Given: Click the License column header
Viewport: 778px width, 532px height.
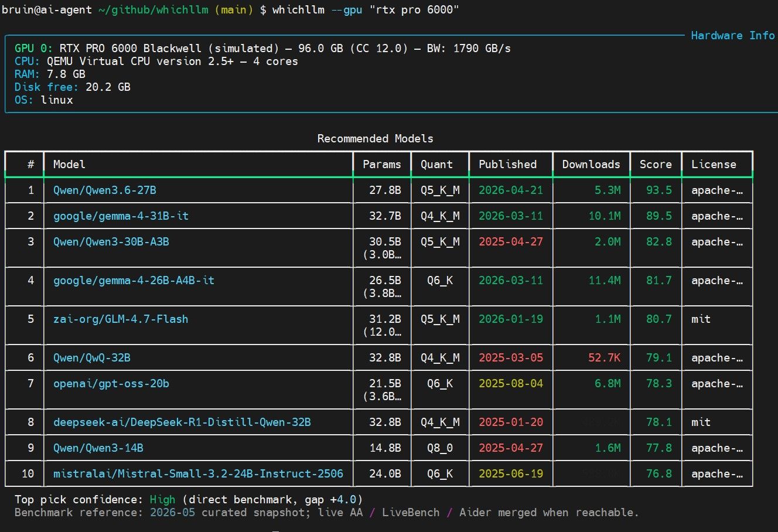Looking at the screenshot, I should [714, 165].
